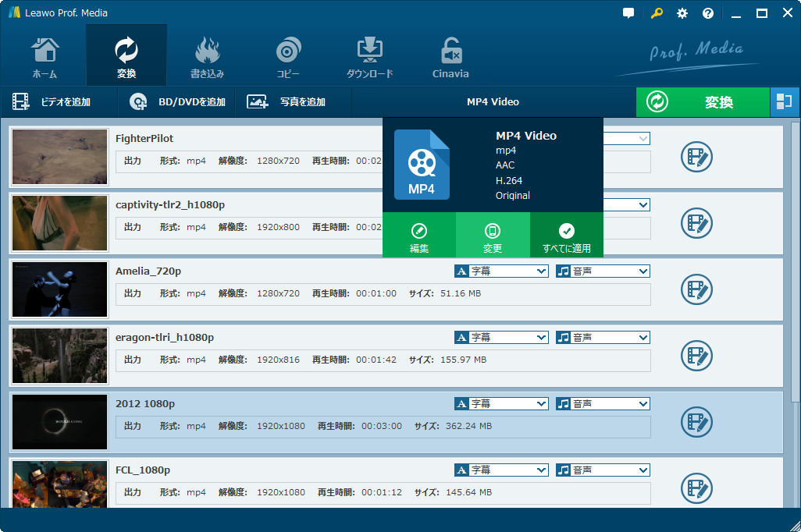Open the video editor for 2012 1080p
The image size is (801, 532).
[x=696, y=422]
